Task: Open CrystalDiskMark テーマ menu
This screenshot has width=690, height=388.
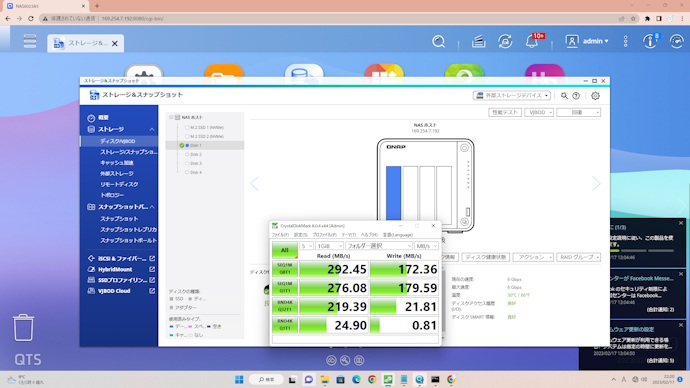Action: [x=348, y=235]
